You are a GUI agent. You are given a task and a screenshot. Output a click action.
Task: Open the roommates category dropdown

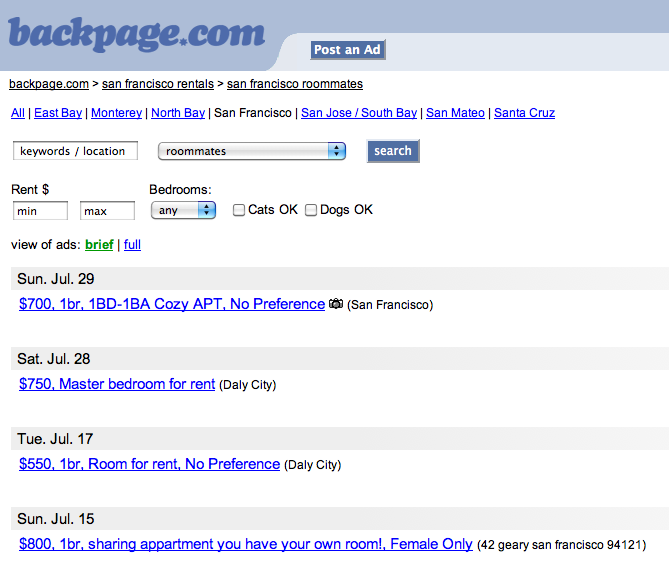click(x=251, y=151)
